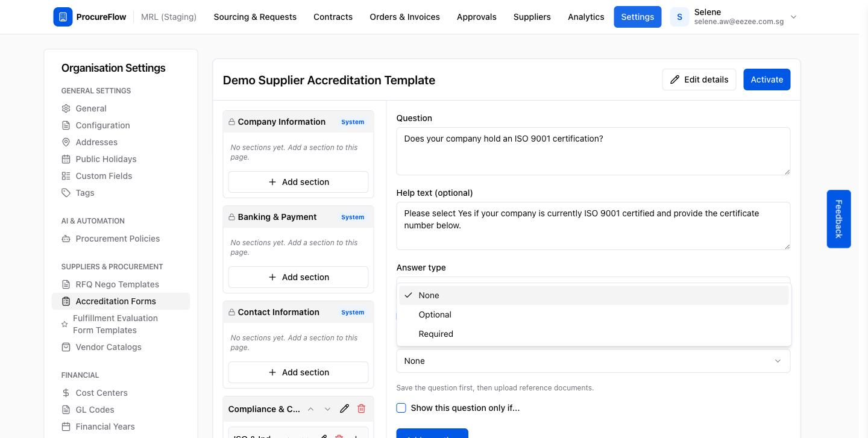This screenshot has height=438, width=868.
Task: Move Compliance section up with chevron
Action: click(x=310, y=409)
